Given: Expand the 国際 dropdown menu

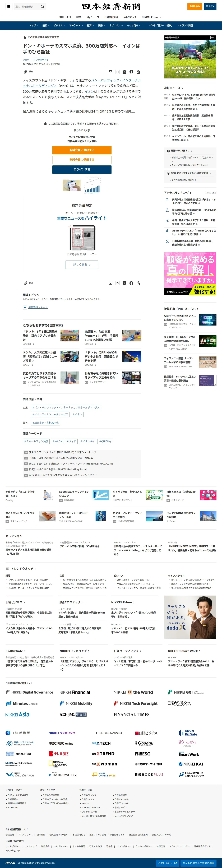Looking at the screenshot, I should coord(101,26).
